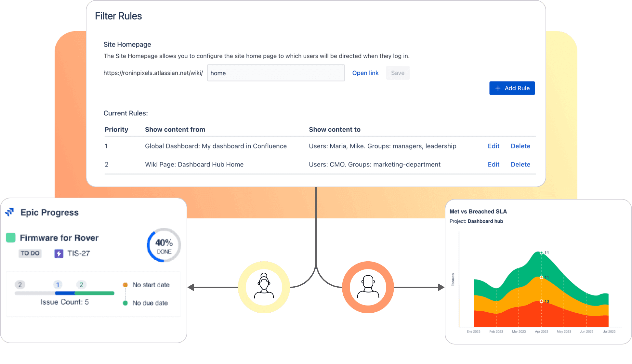
Task: Select Global Dashboard: My dashboard in Confluence cell
Action: tap(216, 146)
